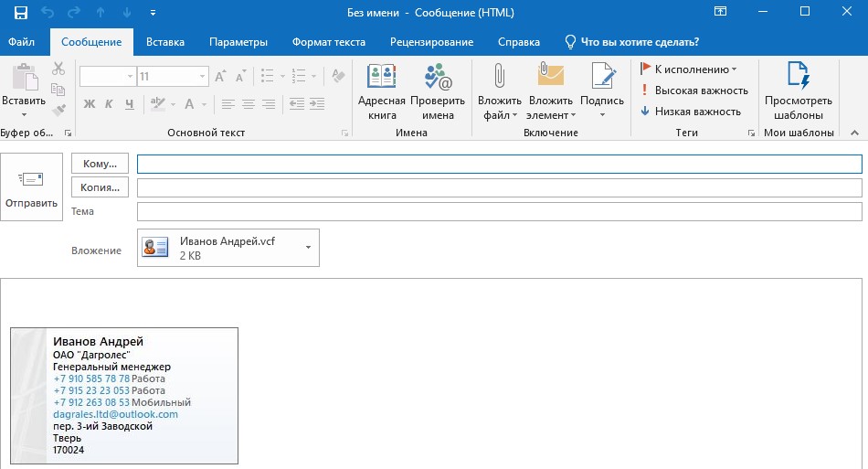Click into the Кому recipient field
The width and height of the screenshot is (868, 469).
pyautogui.click(x=499, y=164)
